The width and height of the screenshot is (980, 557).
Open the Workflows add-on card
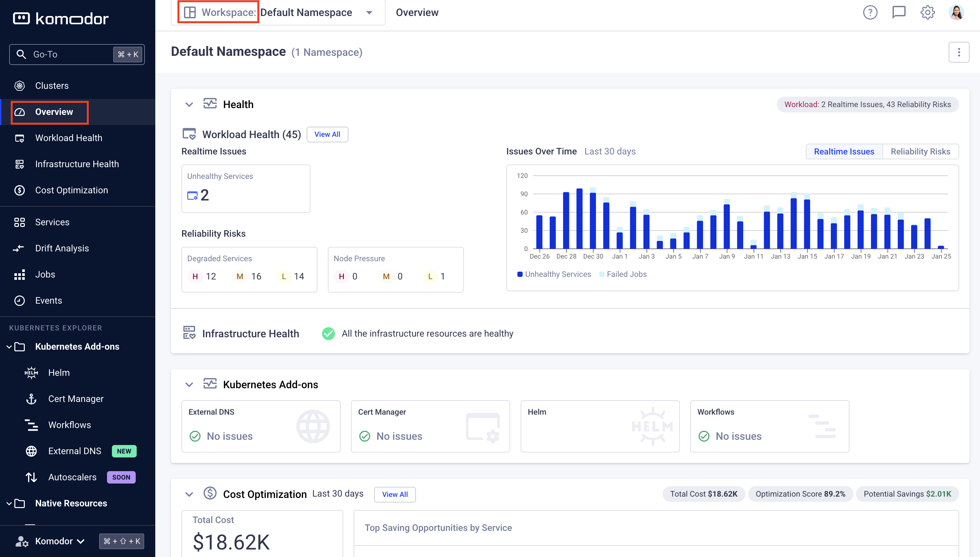pos(770,426)
